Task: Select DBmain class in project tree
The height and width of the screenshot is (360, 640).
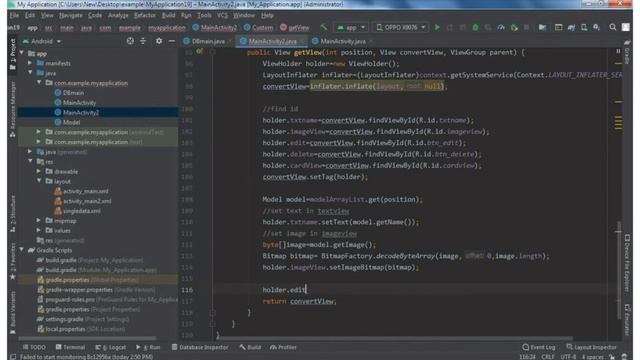Action: pyautogui.click(x=73, y=93)
